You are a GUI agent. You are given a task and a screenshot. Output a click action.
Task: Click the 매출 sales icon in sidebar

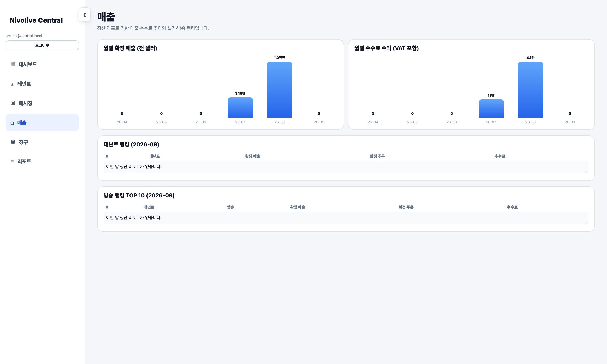tap(12, 123)
